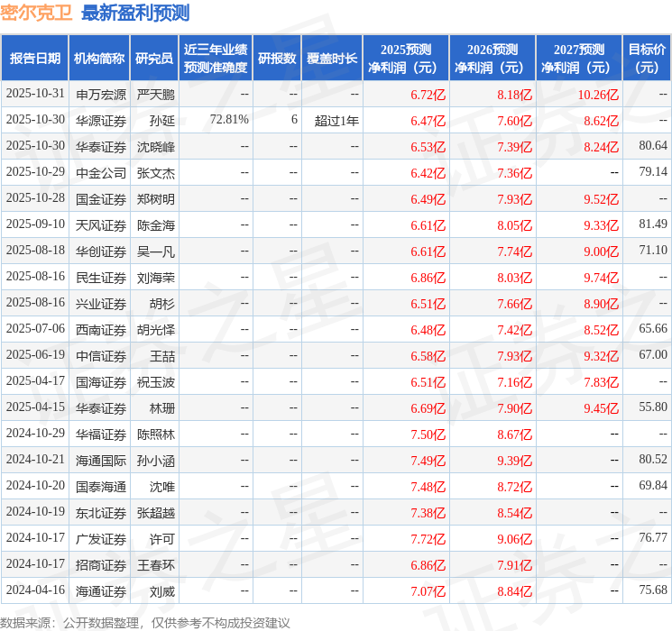
Task: Select the 申万宏源 institution cell
Action: [x=101, y=95]
